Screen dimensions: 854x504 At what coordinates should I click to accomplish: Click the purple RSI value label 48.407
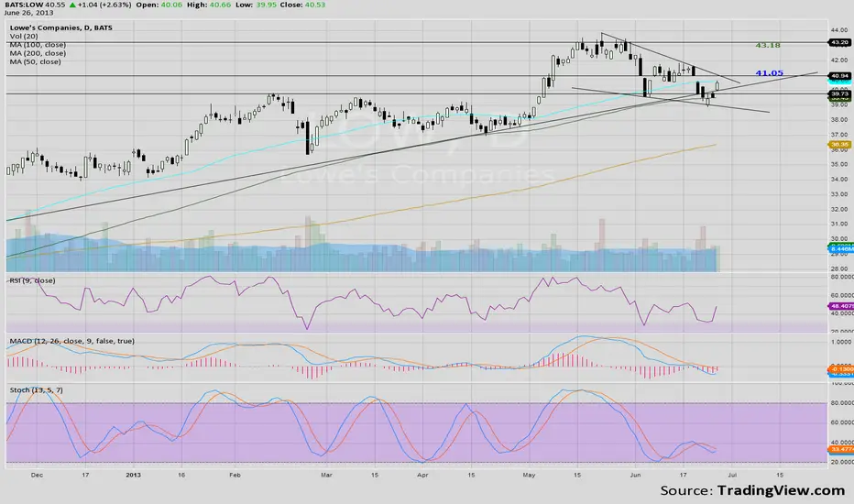pyautogui.click(x=840, y=306)
